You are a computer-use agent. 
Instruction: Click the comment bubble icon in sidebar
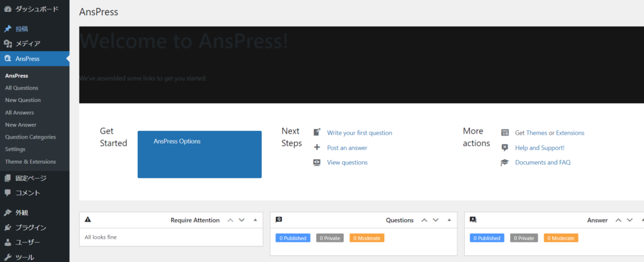[x=8, y=193]
